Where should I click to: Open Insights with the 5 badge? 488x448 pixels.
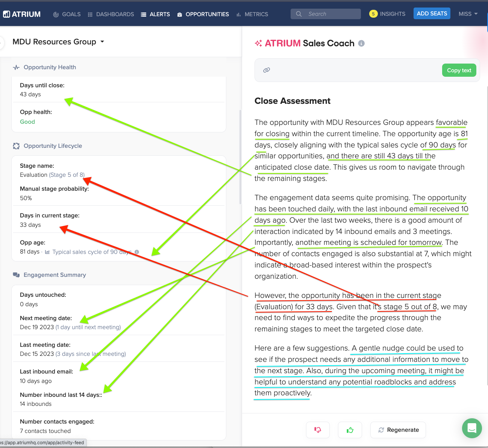387,14
